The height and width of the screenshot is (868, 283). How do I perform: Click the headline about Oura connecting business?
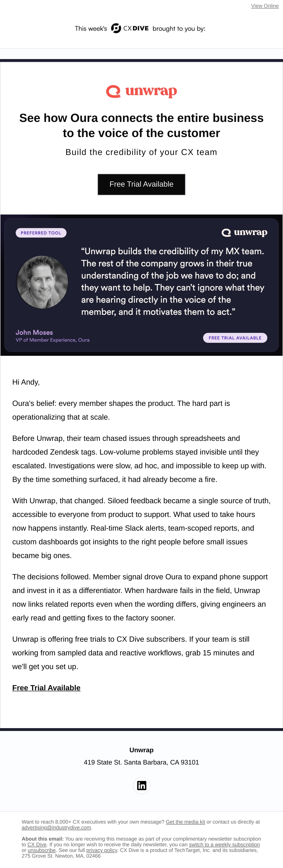click(141, 125)
